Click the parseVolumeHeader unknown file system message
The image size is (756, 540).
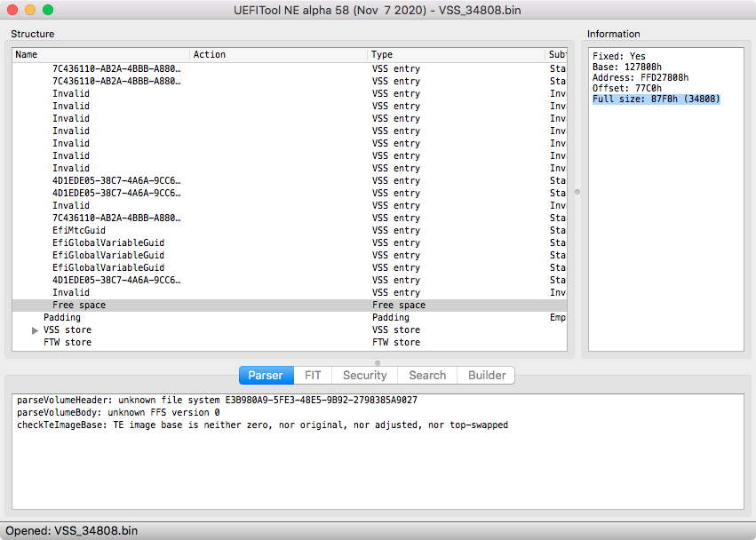point(217,401)
